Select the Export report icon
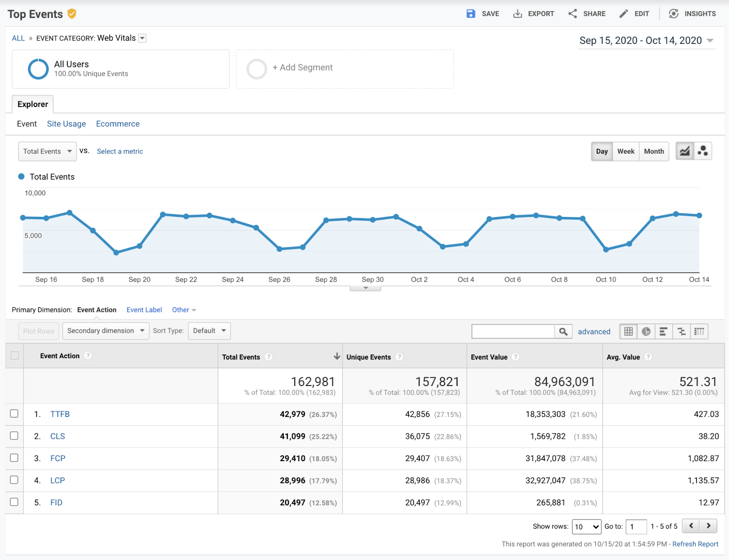The width and height of the screenshot is (729, 560). coord(533,14)
